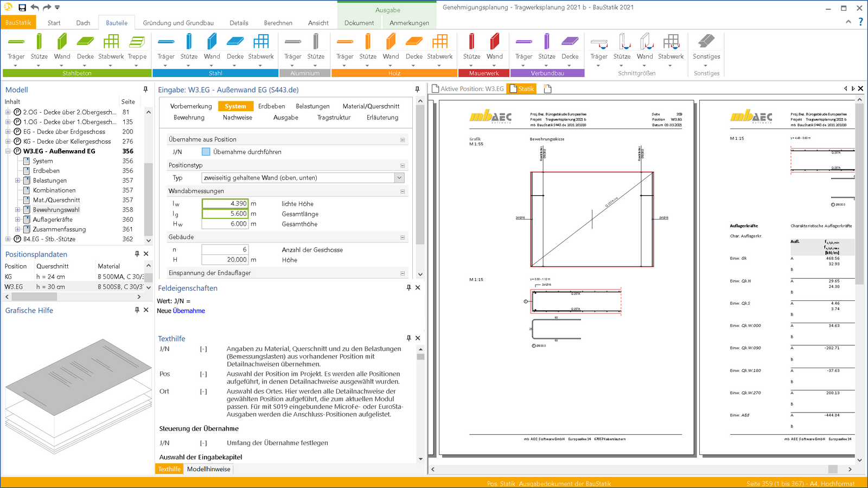Click the Gesamtlänge input field
The width and height of the screenshot is (868, 488).
tap(225, 214)
